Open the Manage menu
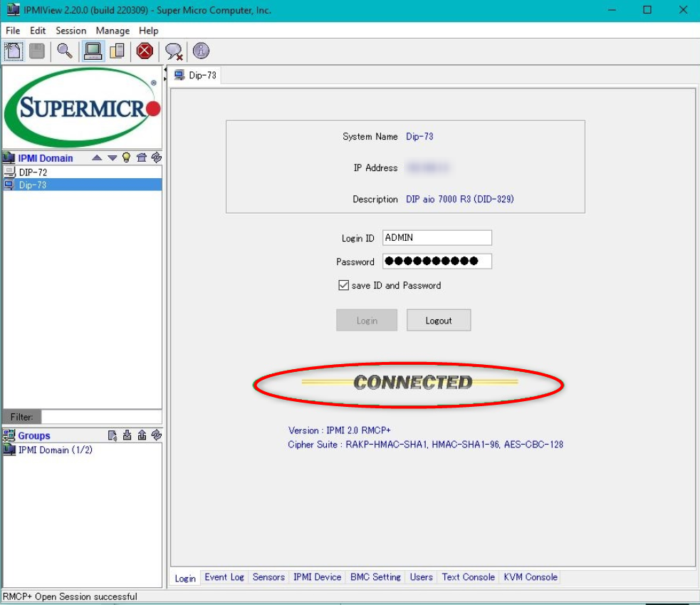Image resolution: width=700 pixels, height=605 pixels. 113,31
